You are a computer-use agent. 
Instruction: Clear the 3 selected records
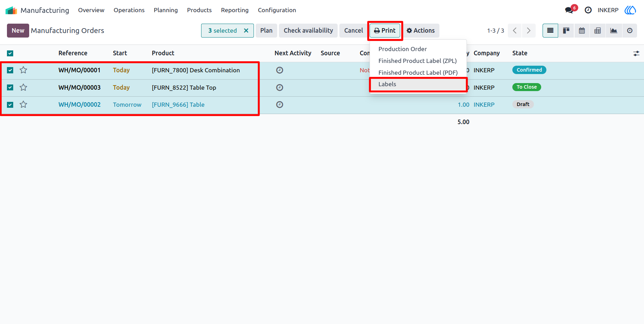point(246,31)
